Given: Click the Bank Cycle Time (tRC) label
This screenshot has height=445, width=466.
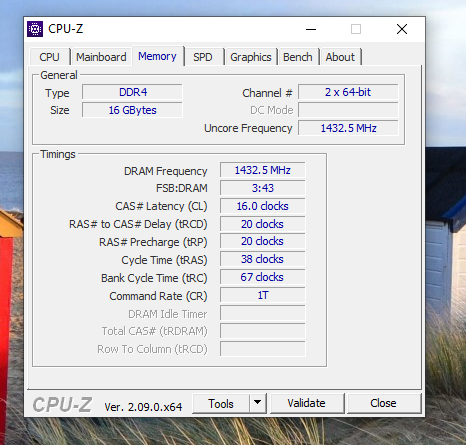Looking at the screenshot, I should [x=154, y=278].
